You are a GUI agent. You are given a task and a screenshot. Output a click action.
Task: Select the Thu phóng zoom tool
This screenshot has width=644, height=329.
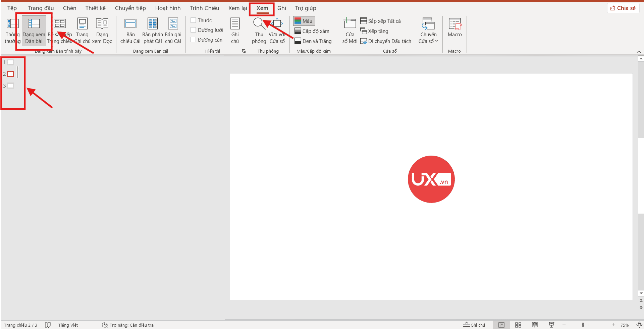[259, 30]
